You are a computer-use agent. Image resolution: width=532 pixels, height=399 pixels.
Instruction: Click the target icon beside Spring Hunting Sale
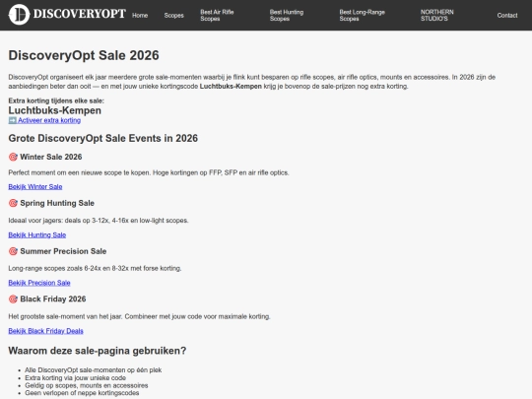[x=13, y=203]
